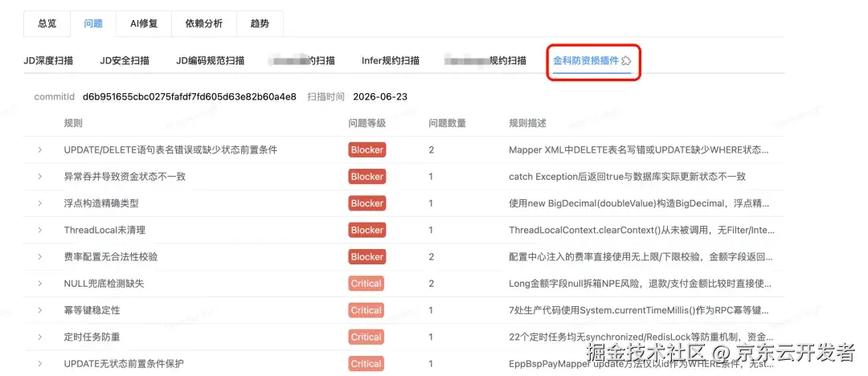This screenshot has height=376, width=868.
Task: Expand the UPDATE无状态前置条件保护 row
Action: click(40, 363)
